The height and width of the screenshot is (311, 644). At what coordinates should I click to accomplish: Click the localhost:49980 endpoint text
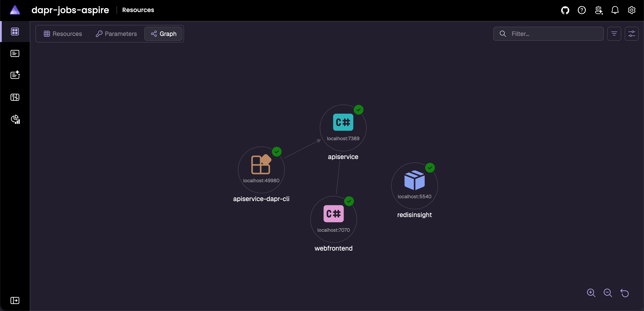(x=261, y=180)
